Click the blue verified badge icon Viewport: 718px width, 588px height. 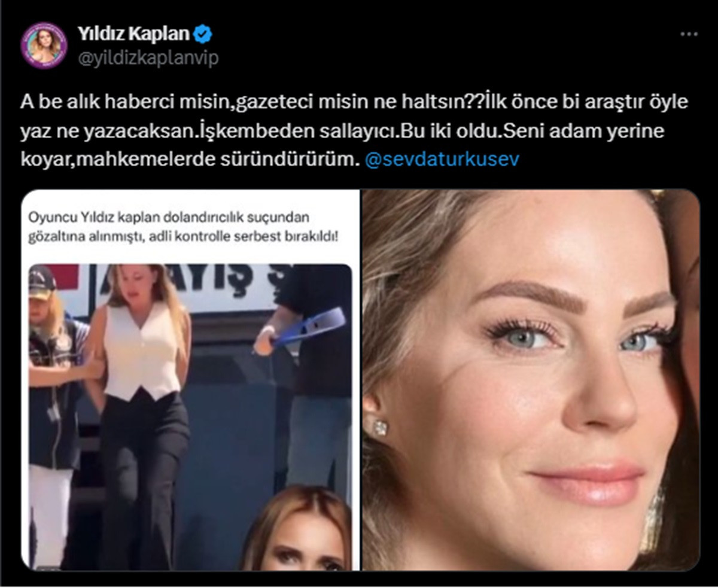click(203, 35)
